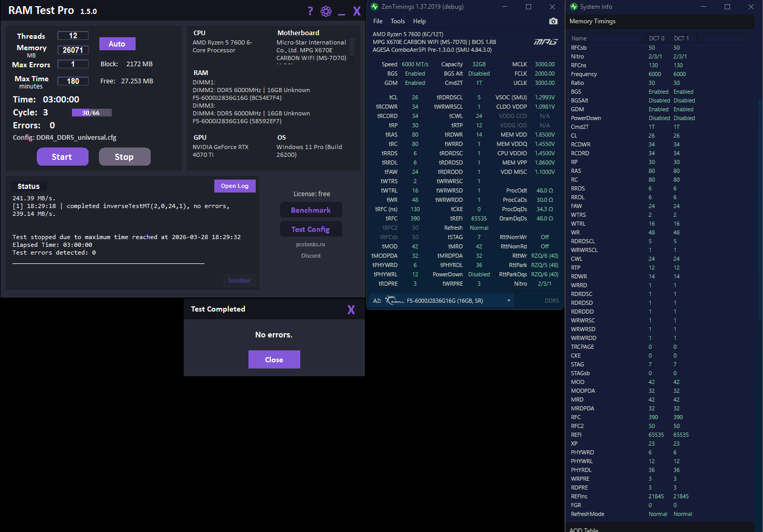Click the Threads input field
The height and width of the screenshot is (532, 763).
(x=73, y=36)
